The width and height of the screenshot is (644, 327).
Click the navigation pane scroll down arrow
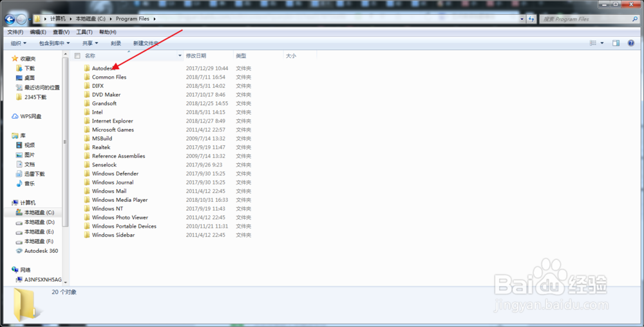[x=65, y=282]
